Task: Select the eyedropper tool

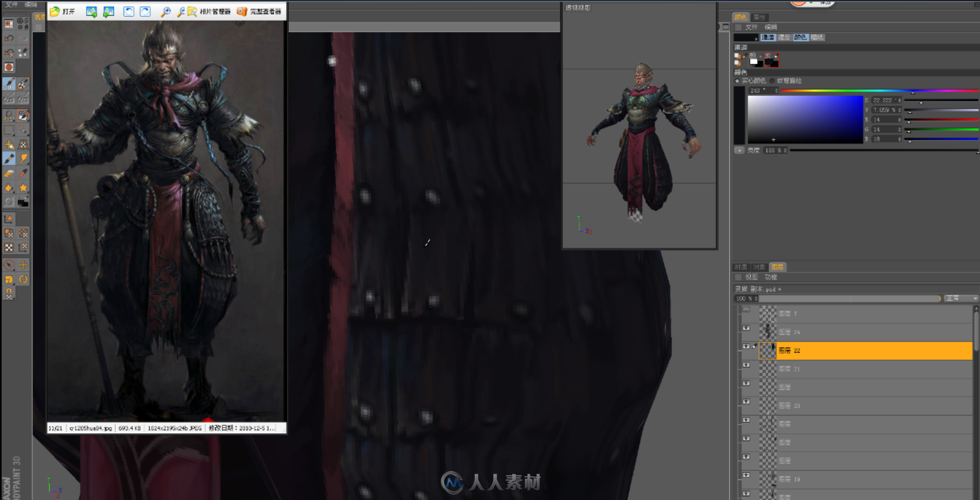Action: pyautogui.click(x=23, y=173)
